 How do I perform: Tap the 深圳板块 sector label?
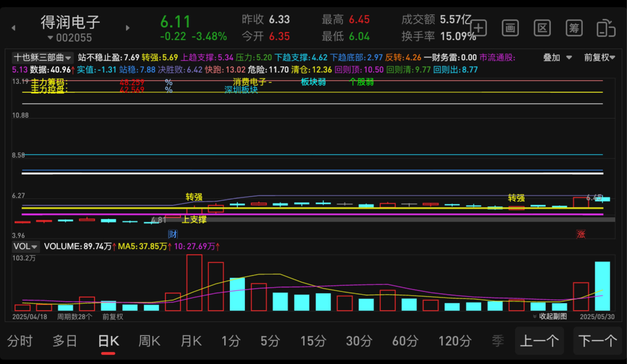coord(241,90)
